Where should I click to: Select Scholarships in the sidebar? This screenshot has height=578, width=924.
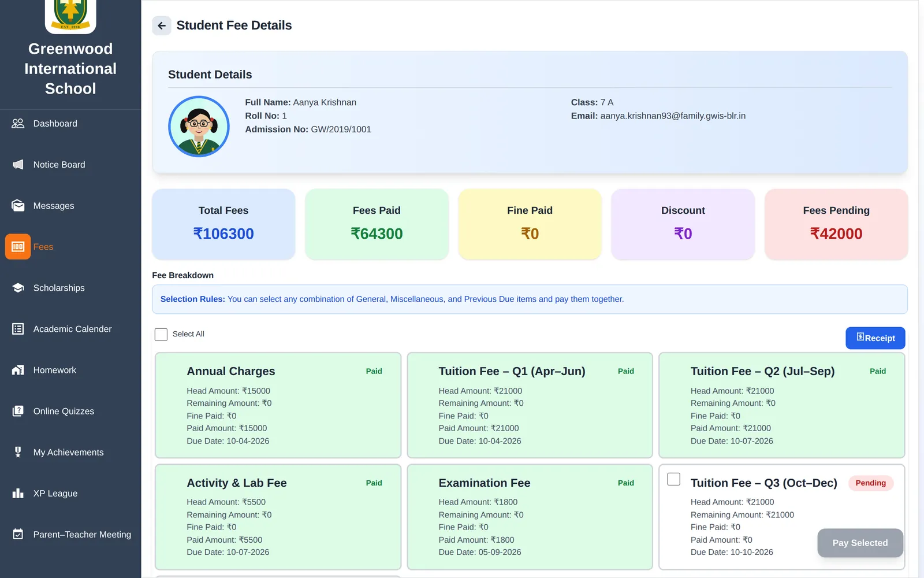59,288
